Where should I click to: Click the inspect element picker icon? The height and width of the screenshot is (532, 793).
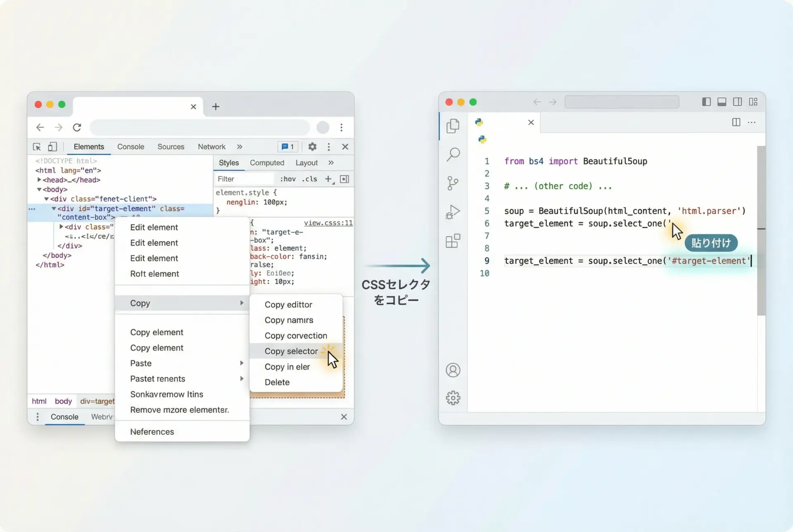click(x=37, y=147)
